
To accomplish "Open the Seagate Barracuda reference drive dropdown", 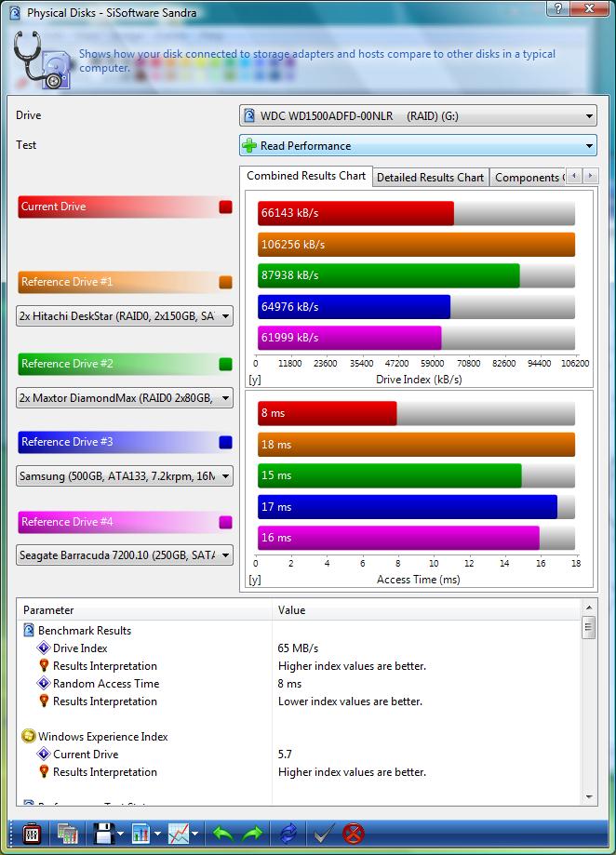I will click(125, 555).
